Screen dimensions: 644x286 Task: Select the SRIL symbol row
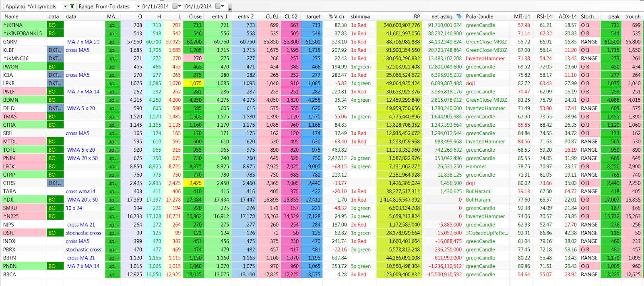pyautogui.click(x=24, y=133)
